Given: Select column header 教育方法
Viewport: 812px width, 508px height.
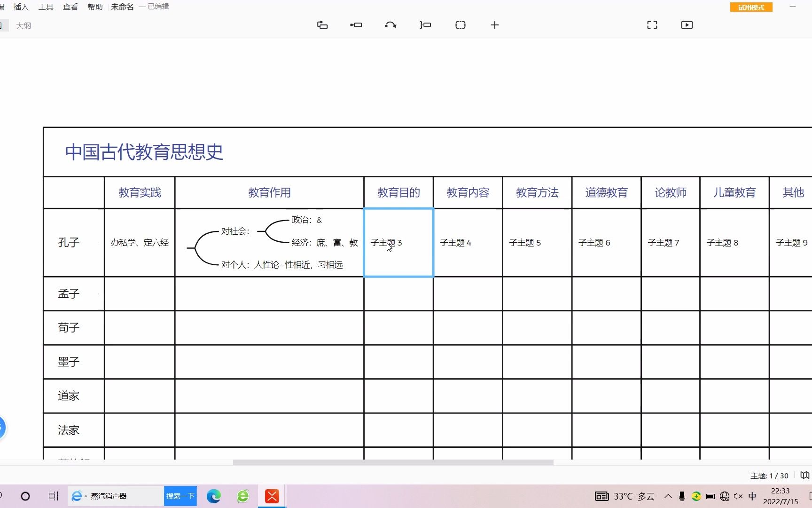Looking at the screenshot, I should pyautogui.click(x=537, y=192).
